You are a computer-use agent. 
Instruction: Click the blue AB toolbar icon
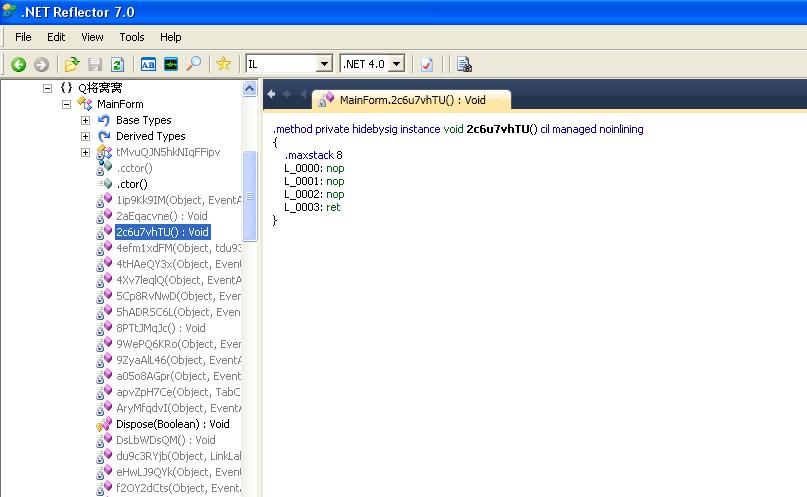(148, 64)
